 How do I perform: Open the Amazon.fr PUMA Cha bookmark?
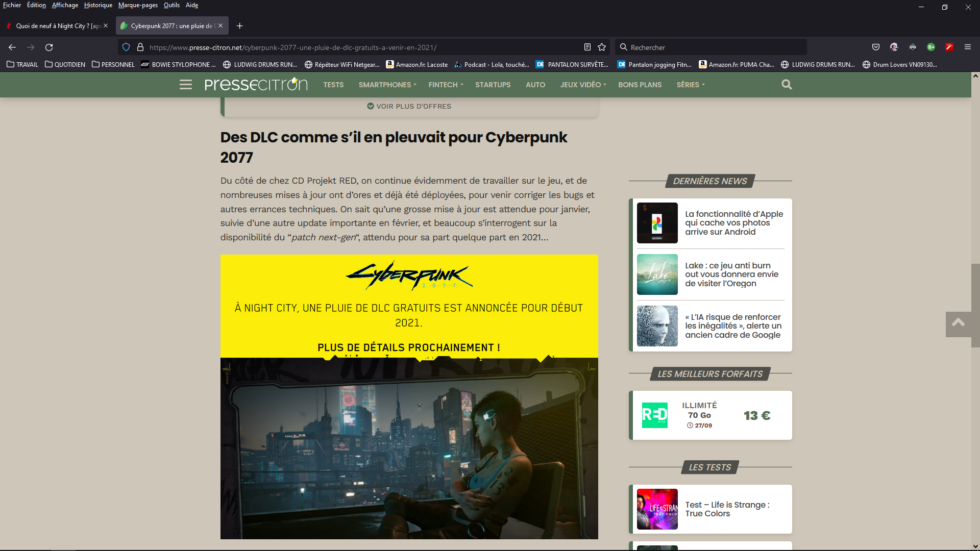coord(737,65)
